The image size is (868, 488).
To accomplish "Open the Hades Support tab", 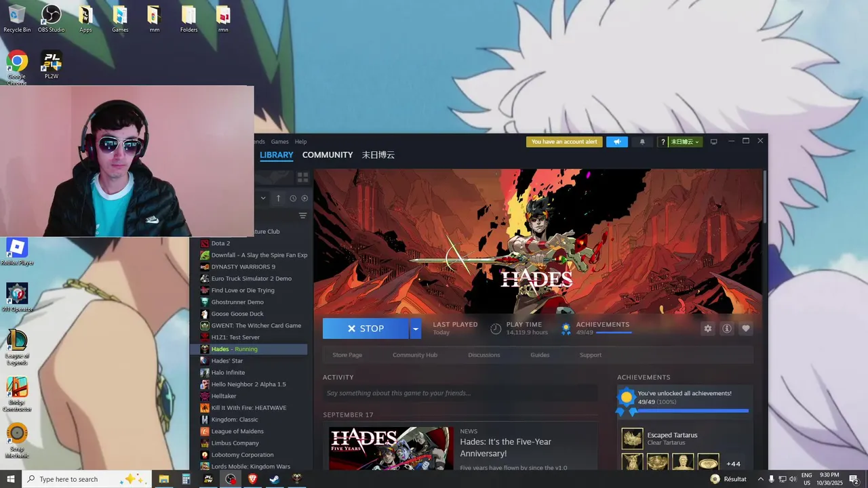I will [x=591, y=355].
